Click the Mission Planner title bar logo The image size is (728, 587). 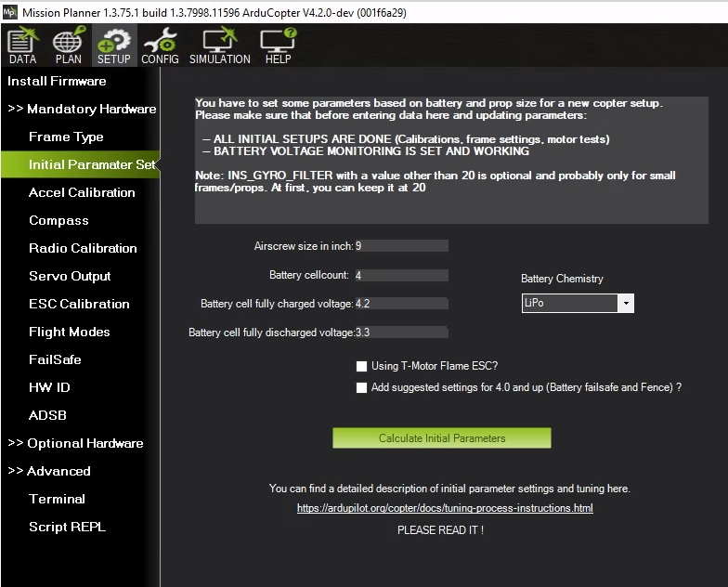click(x=10, y=12)
